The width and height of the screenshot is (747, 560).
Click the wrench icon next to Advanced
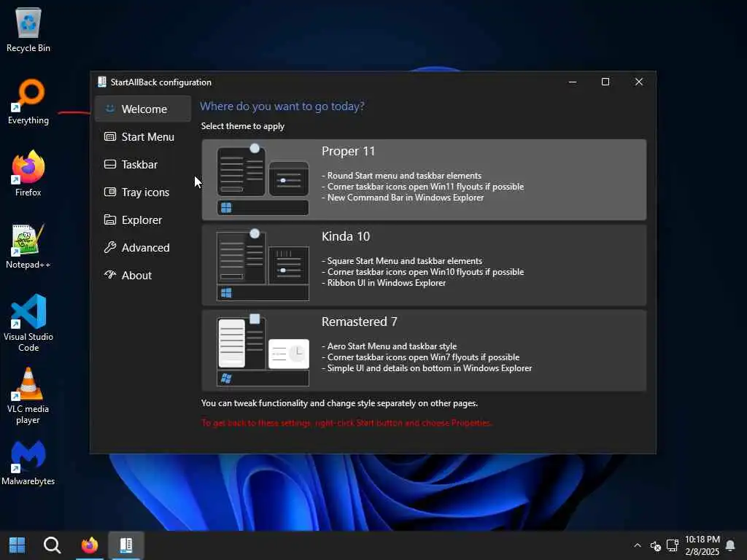click(x=110, y=247)
